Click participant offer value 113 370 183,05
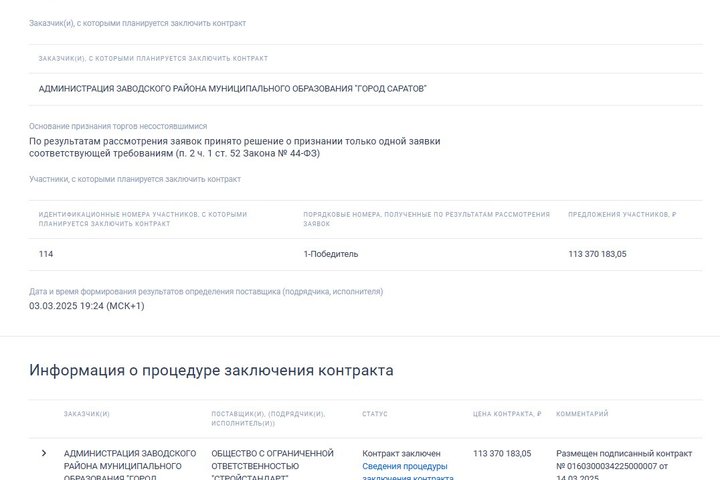This screenshot has height=480, width=720. click(597, 254)
